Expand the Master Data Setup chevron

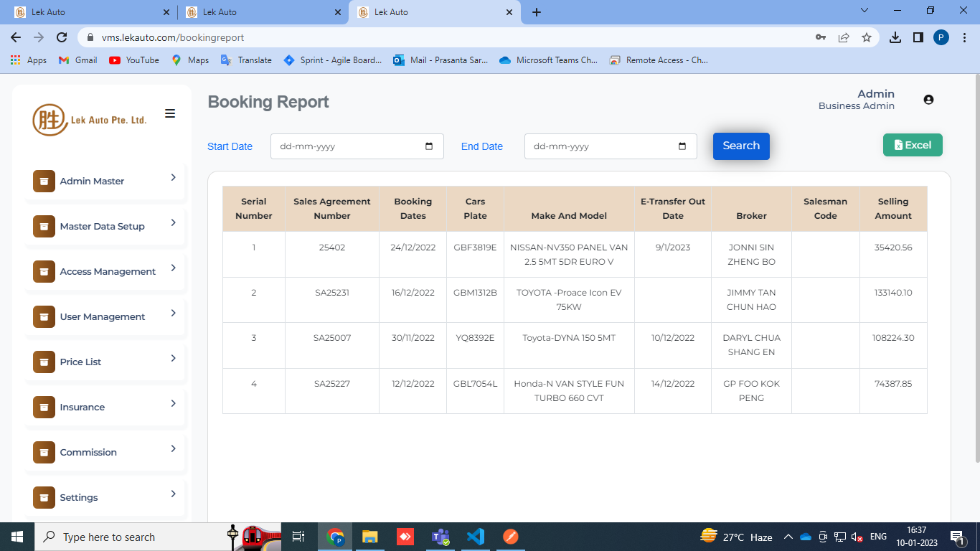173,223
